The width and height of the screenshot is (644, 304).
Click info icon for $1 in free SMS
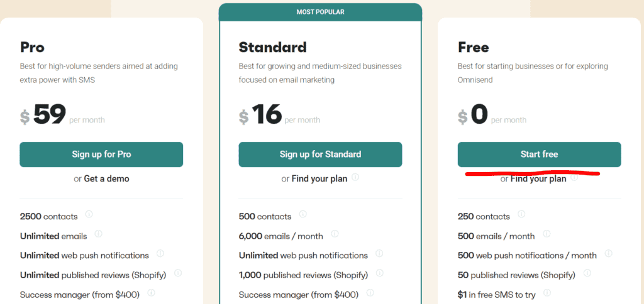(547, 293)
